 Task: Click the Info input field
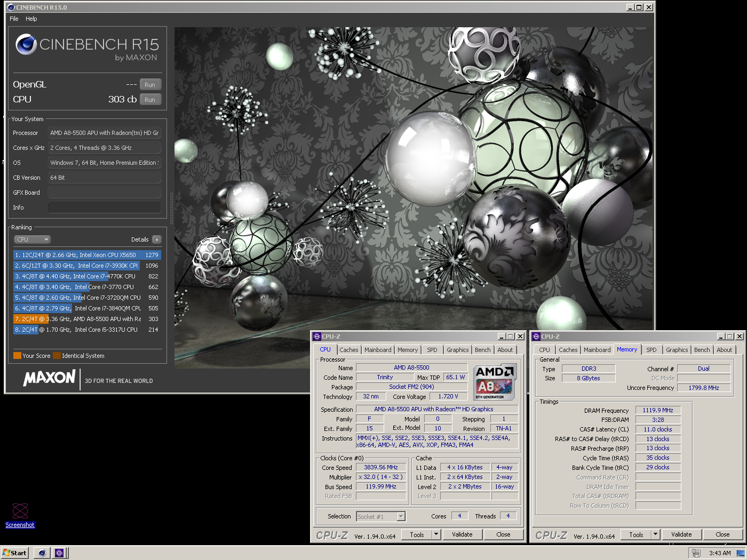tap(105, 207)
